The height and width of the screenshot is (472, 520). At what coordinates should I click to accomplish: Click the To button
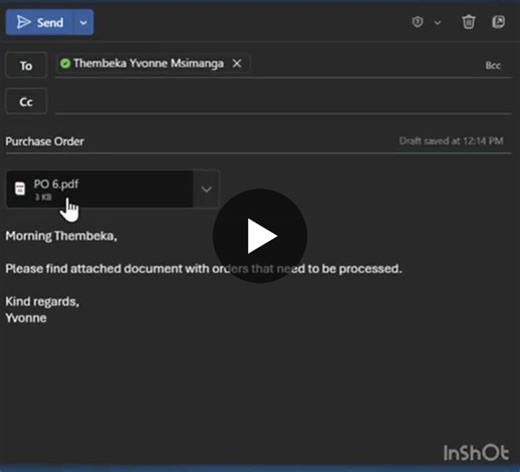pos(26,65)
